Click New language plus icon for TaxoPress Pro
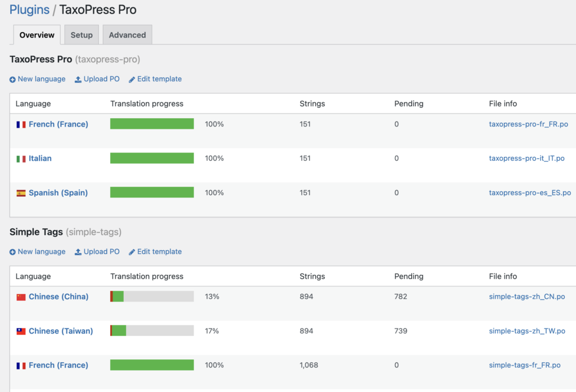 12,79
